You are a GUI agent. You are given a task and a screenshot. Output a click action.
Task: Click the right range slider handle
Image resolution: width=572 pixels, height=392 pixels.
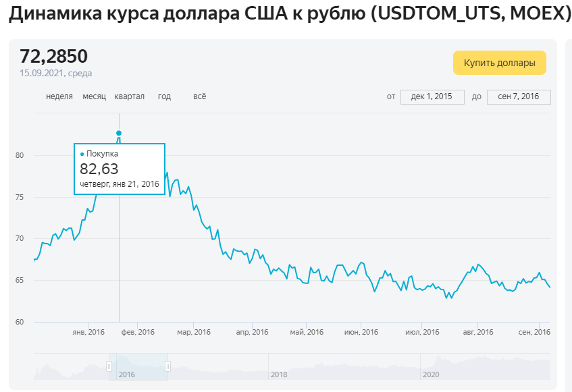click(167, 366)
